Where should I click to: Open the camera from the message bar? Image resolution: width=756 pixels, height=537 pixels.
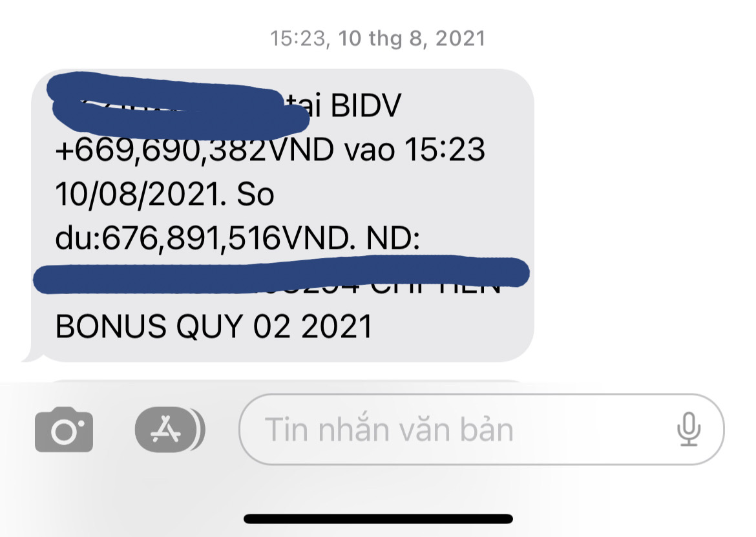tap(63, 430)
